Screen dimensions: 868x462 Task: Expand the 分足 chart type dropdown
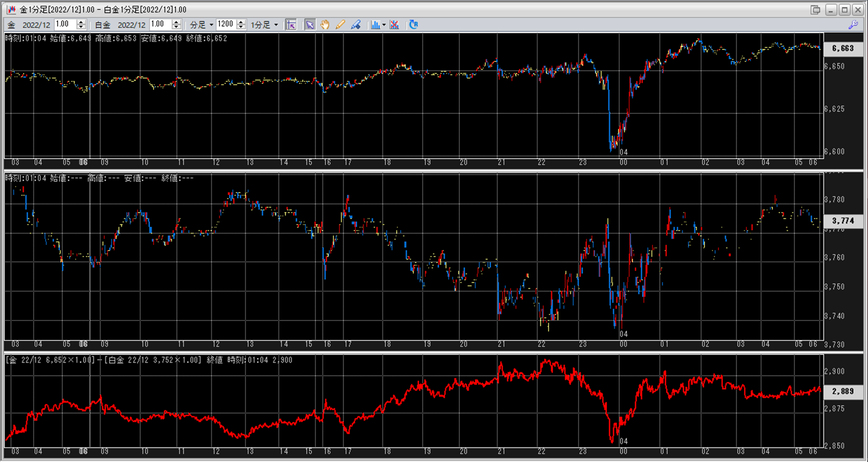[211, 25]
